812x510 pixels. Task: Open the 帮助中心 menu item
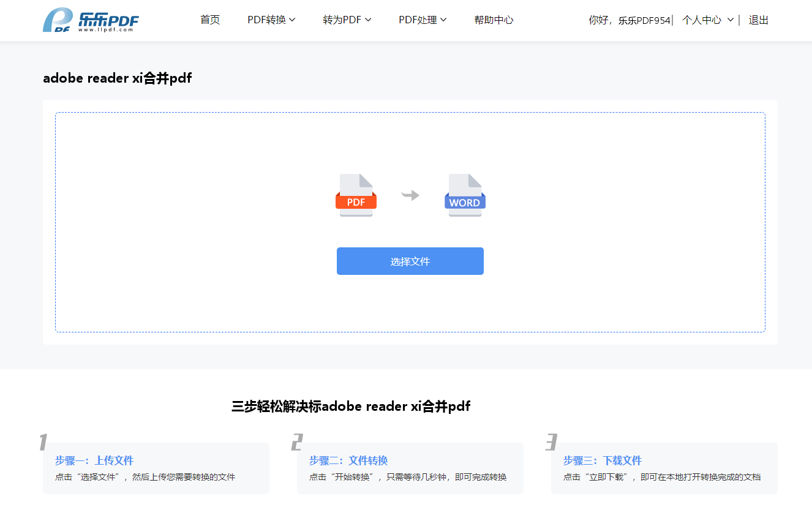pyautogui.click(x=494, y=20)
